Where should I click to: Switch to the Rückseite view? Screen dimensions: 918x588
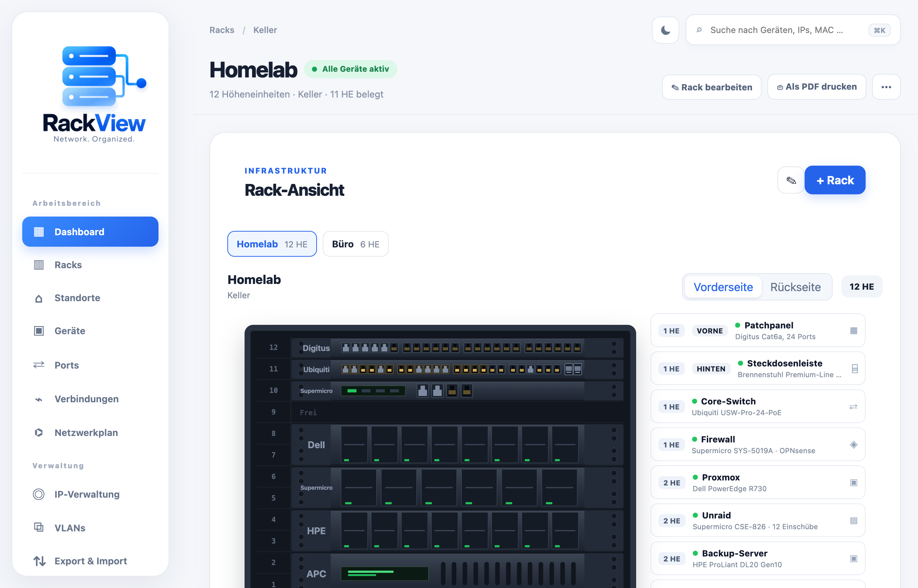(795, 287)
